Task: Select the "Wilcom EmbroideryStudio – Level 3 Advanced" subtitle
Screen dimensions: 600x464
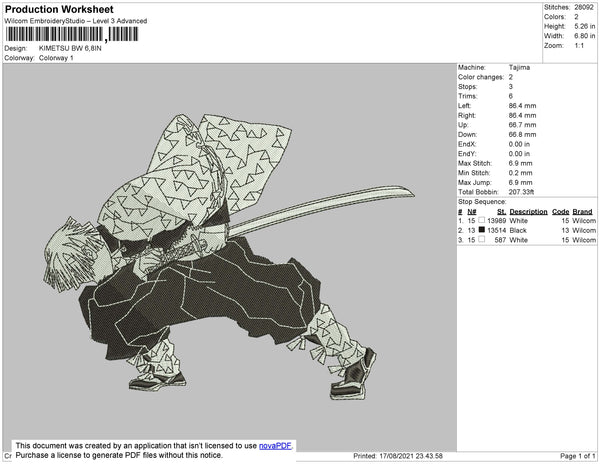Action: (76, 21)
